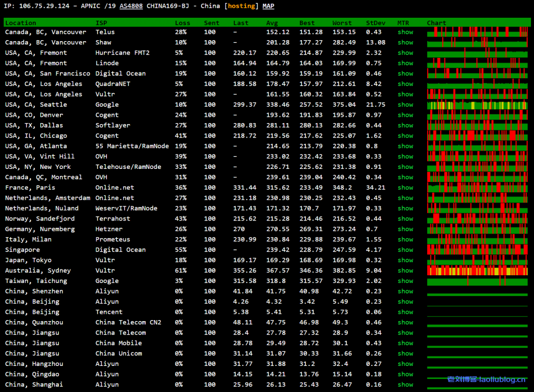The image size is (534, 392).
Task: Show MTR for Beijing Tencent row
Action: coord(405,312)
